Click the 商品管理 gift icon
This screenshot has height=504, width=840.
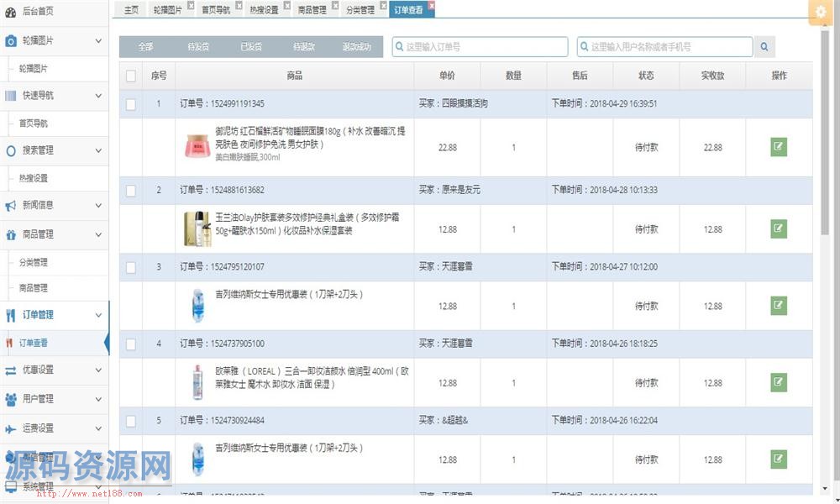tap(11, 234)
